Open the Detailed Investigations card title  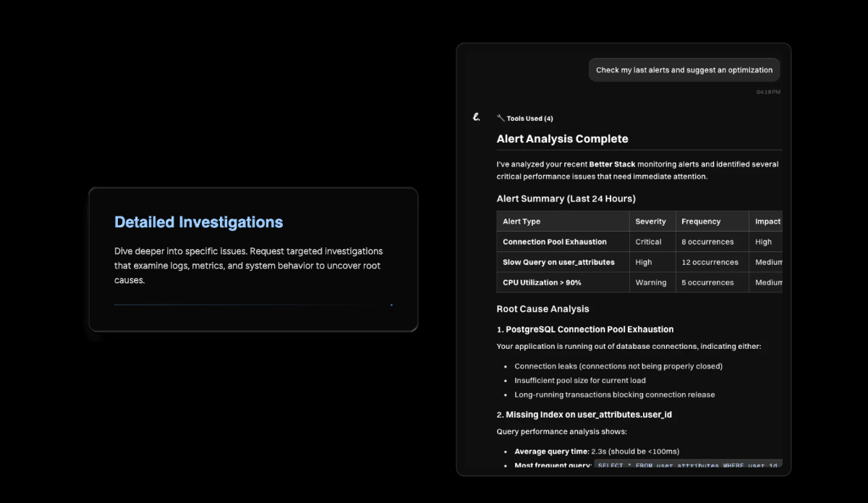tap(198, 222)
